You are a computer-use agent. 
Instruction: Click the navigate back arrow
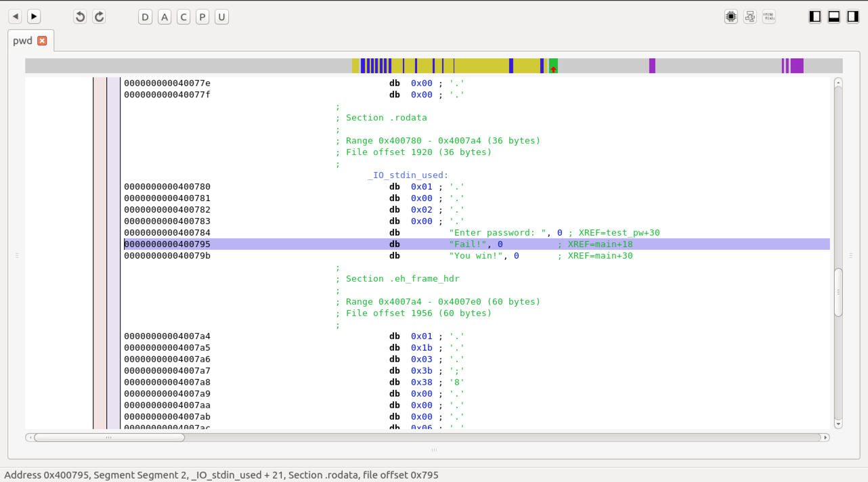(15, 16)
